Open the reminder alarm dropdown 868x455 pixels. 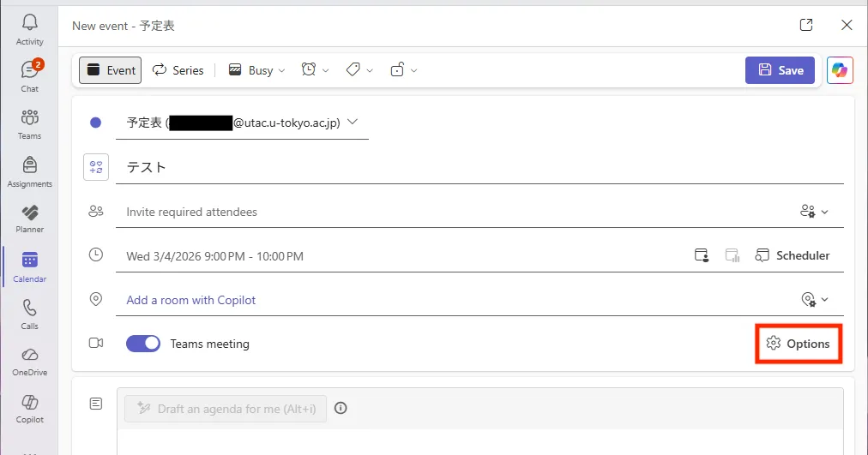[x=315, y=70]
